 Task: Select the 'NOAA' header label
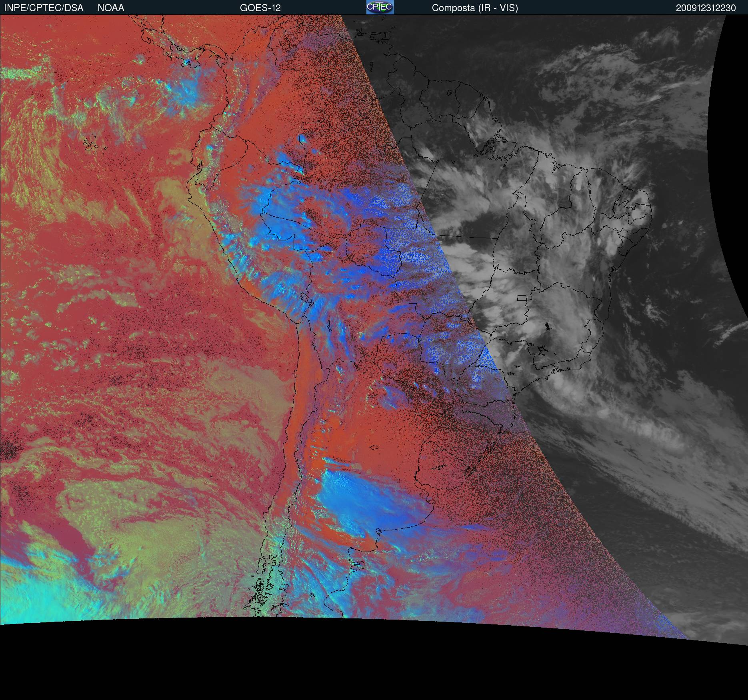coord(111,8)
